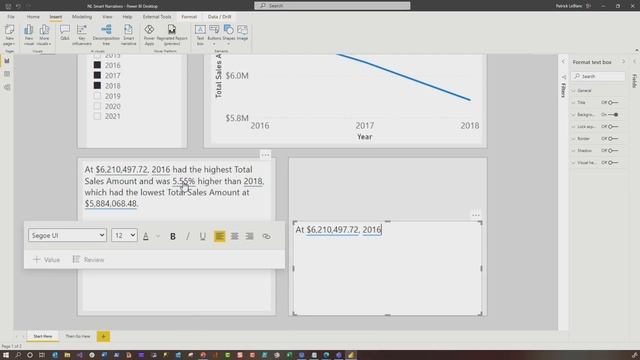Open the Format ribbon tab
The width and height of the screenshot is (640, 360).
tap(189, 17)
